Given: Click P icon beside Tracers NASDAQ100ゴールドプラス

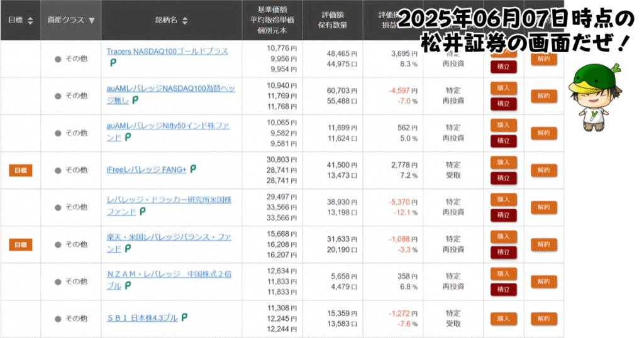Looking at the screenshot, I should [x=113, y=63].
